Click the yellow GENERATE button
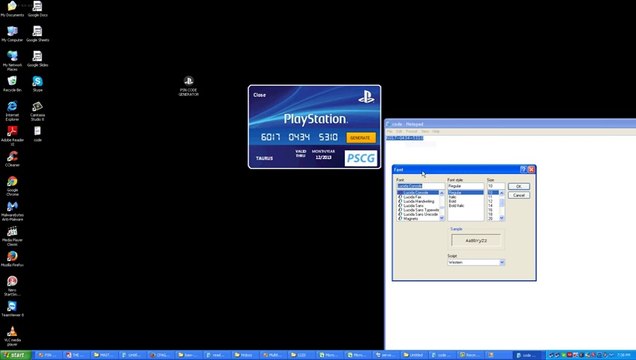Screen dimensions: 636x360 [361, 138]
